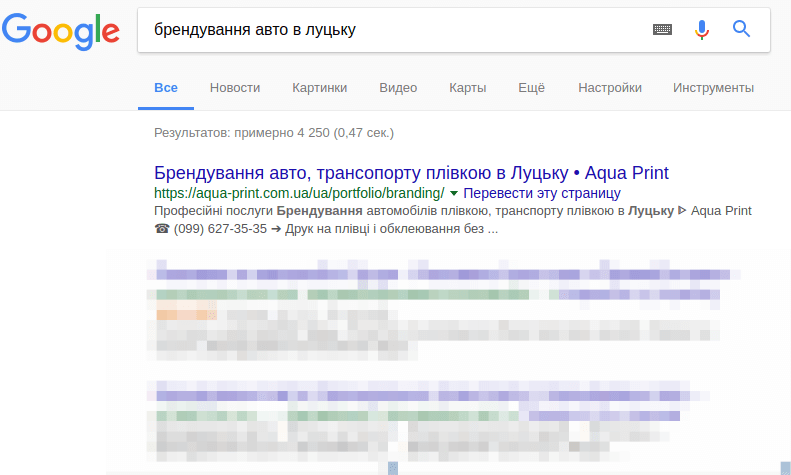
Task: Open the Aqua Print result title link
Action: click(x=411, y=173)
